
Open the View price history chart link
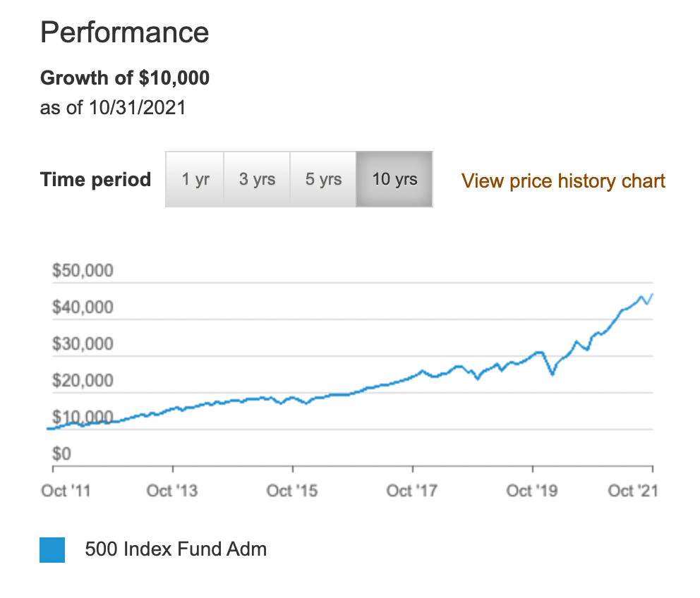click(x=563, y=181)
